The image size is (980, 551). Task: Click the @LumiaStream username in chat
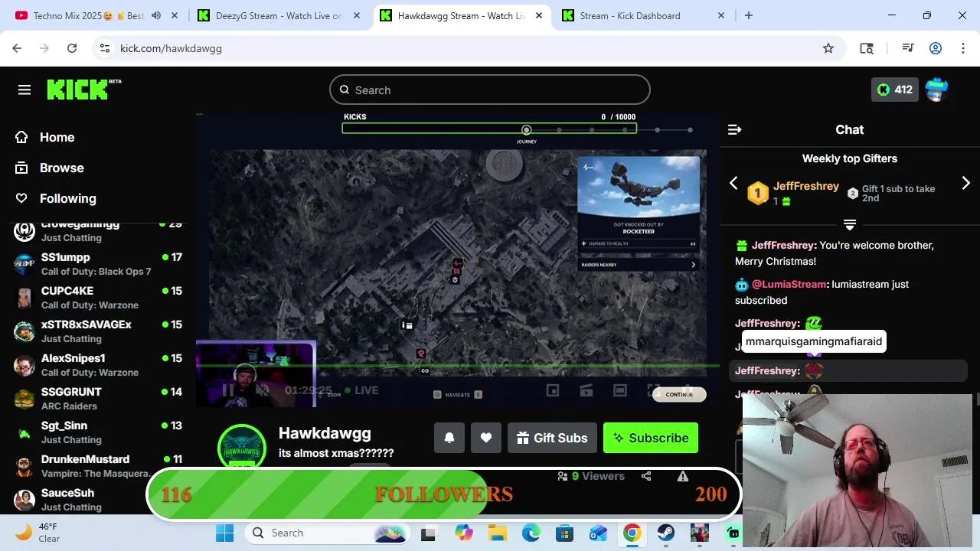pyautogui.click(x=789, y=284)
